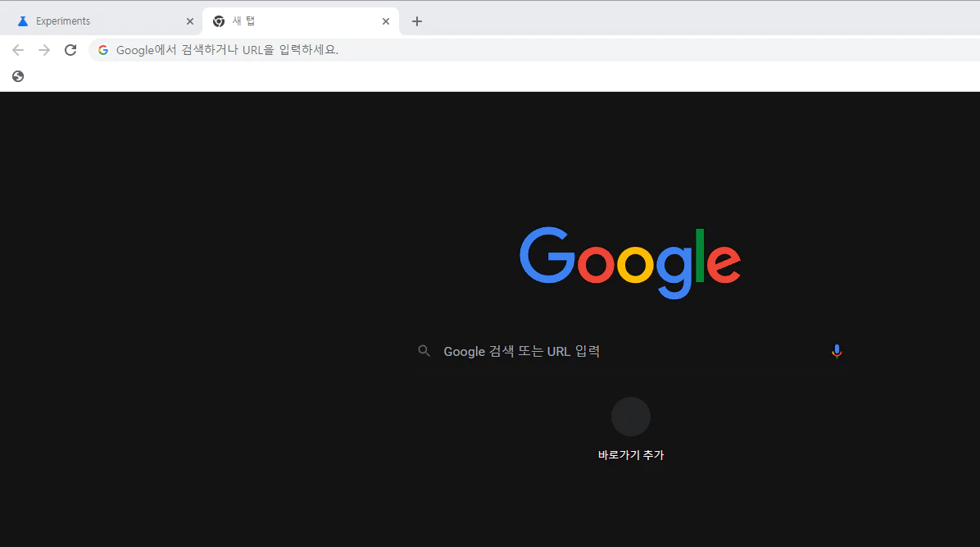Image resolution: width=980 pixels, height=547 pixels.
Task: Click the Google G icon in address bar
Action: (102, 49)
